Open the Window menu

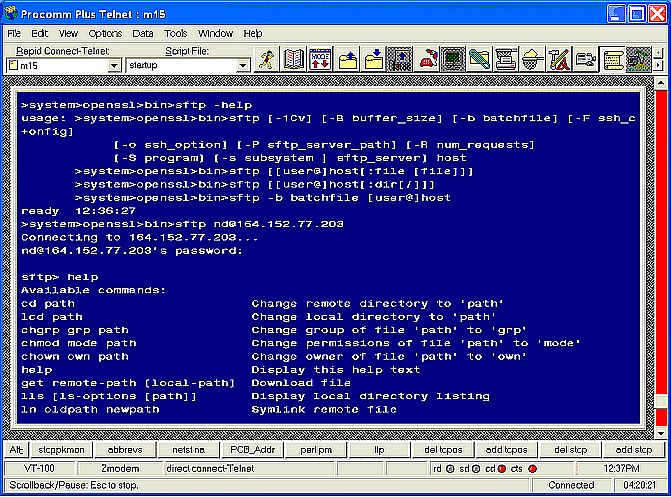coord(215,33)
